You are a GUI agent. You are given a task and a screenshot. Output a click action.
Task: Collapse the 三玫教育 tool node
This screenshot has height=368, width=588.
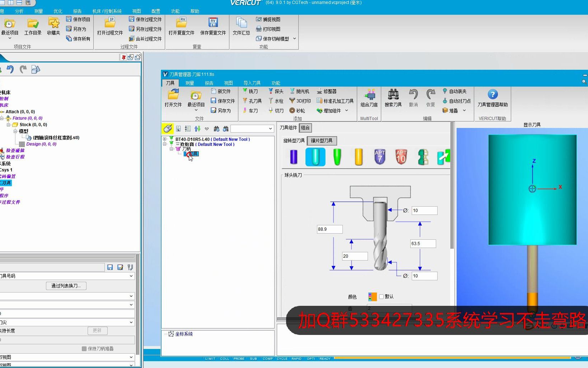[x=165, y=144]
